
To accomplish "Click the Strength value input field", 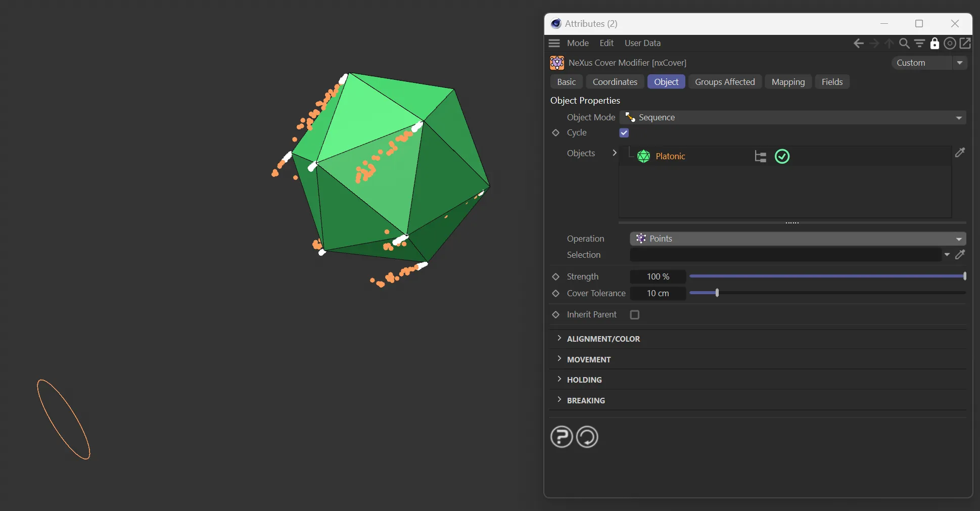I will pos(658,276).
